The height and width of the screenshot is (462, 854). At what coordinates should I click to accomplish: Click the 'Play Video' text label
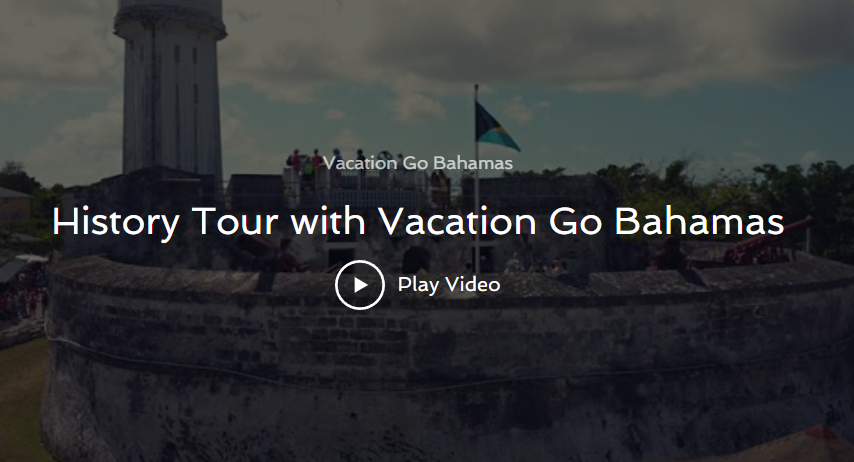pyautogui.click(x=449, y=284)
